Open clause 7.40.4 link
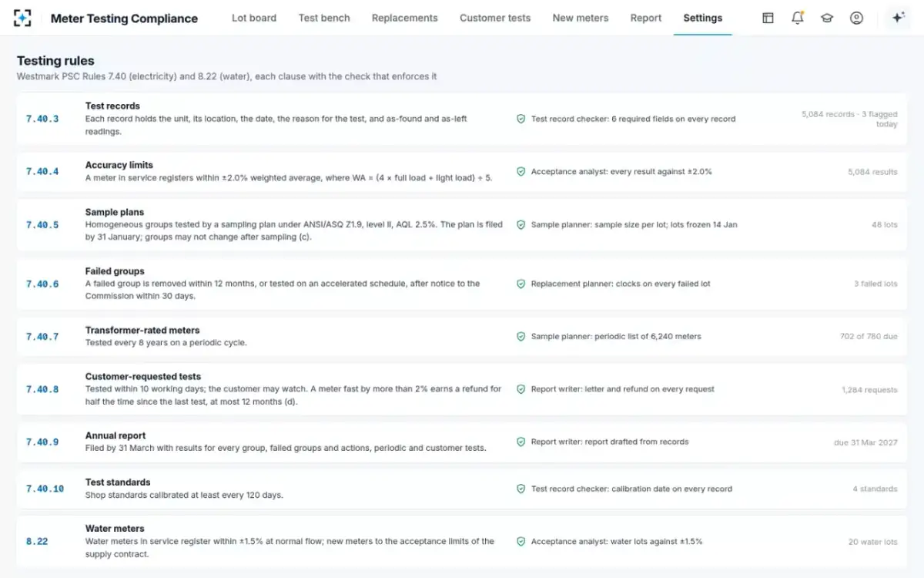This screenshot has height=578, width=924. coord(42,172)
